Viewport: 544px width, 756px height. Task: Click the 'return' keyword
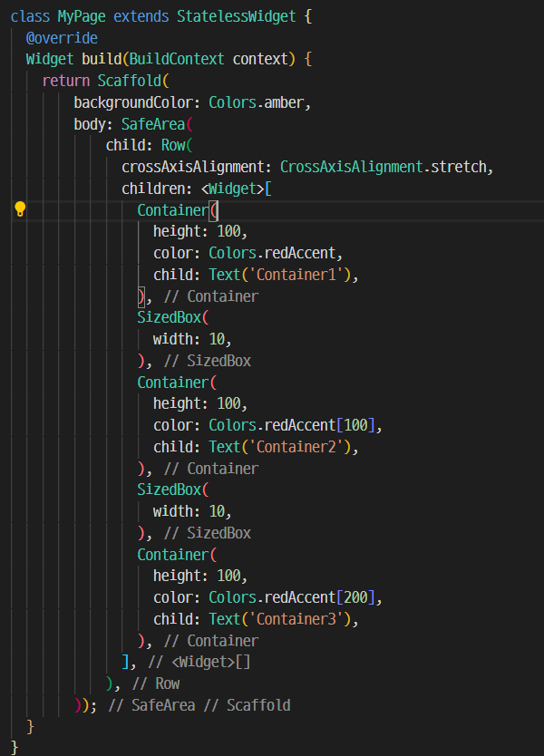(65, 81)
